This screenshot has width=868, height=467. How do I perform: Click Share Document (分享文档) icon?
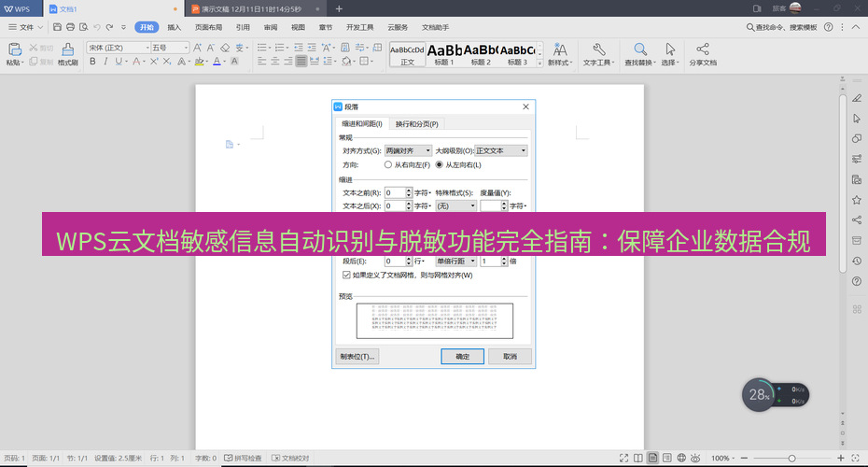tap(703, 54)
